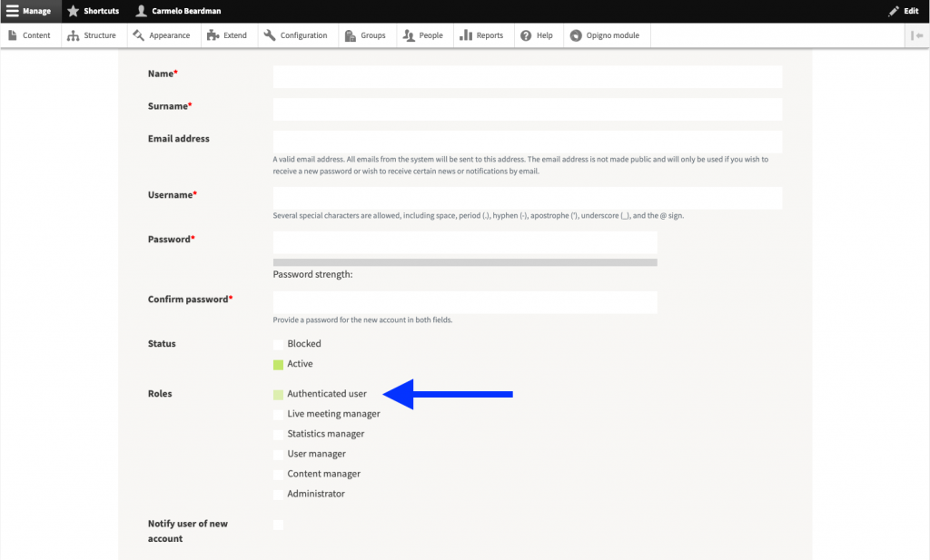The image size is (930, 560).
Task: Select the Blocked status option
Action: 278,344
